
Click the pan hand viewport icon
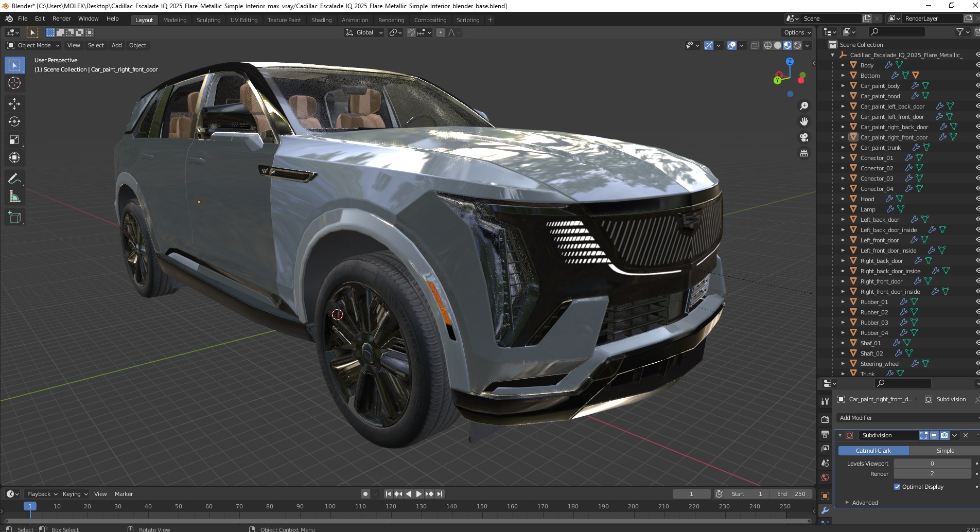pyautogui.click(x=803, y=121)
